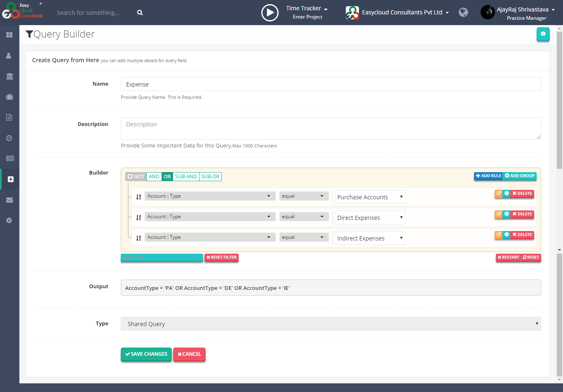
Task: Select the OR group condition
Action: (167, 177)
